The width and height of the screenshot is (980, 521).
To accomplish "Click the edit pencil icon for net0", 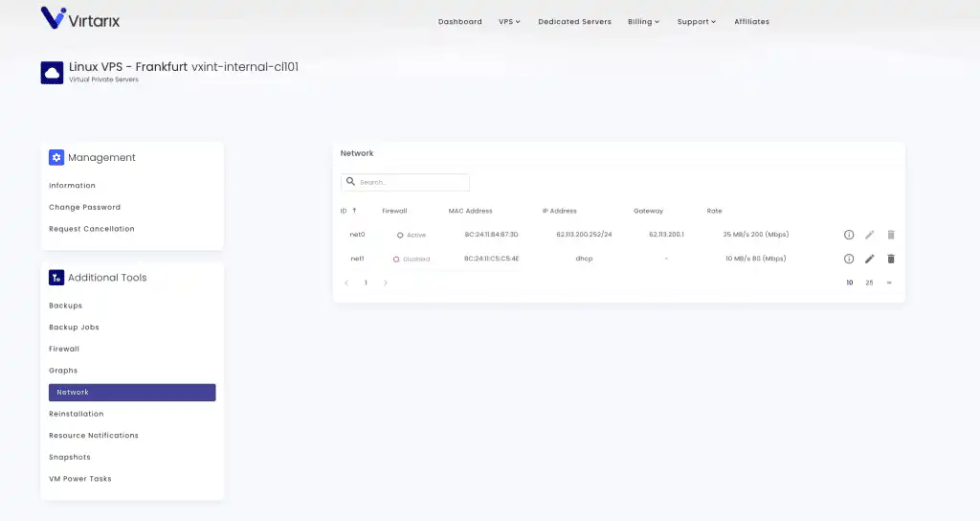I will coord(869,235).
